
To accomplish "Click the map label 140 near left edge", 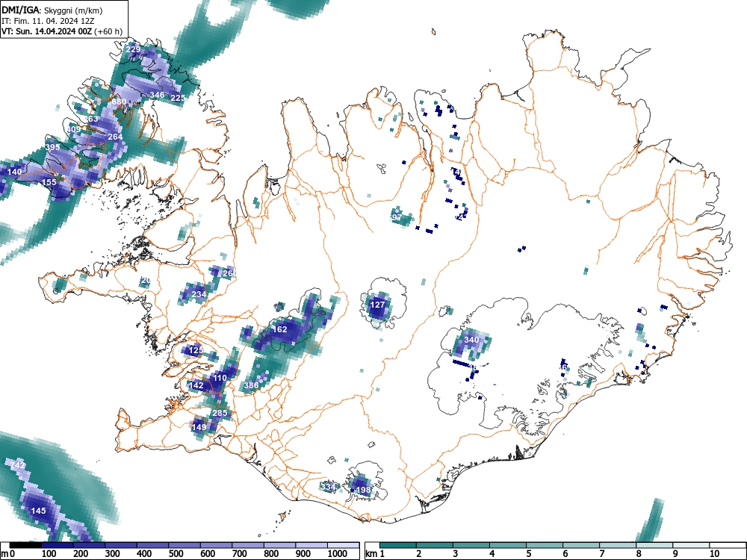I will [x=15, y=172].
